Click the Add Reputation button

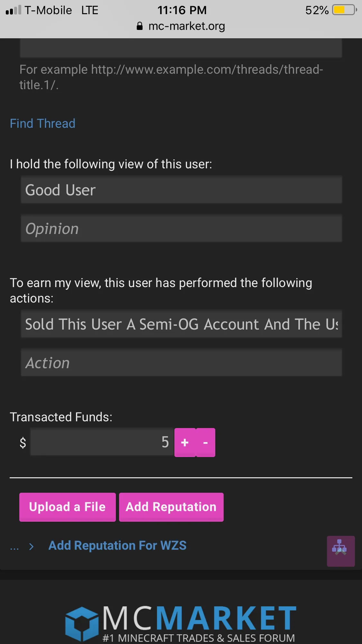[x=171, y=507]
